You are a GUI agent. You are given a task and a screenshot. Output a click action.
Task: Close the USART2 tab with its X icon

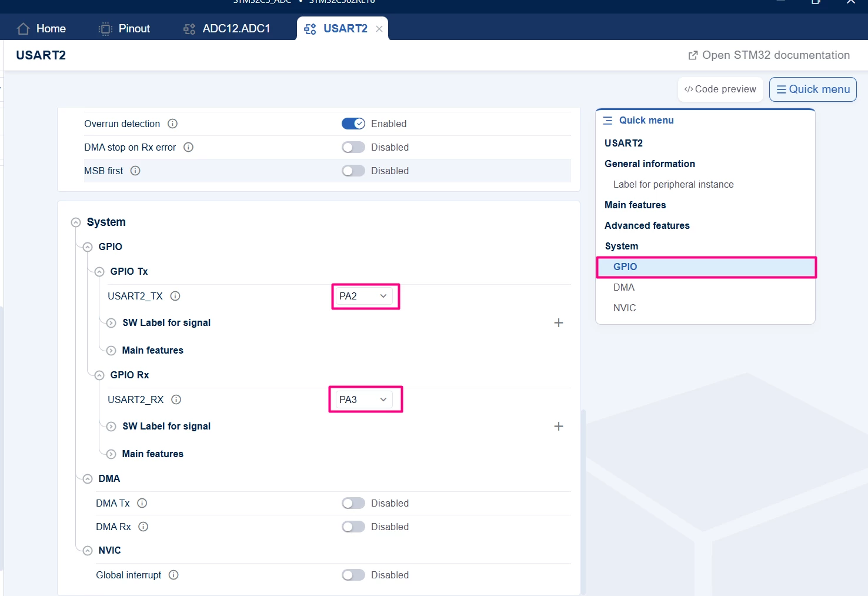click(379, 29)
